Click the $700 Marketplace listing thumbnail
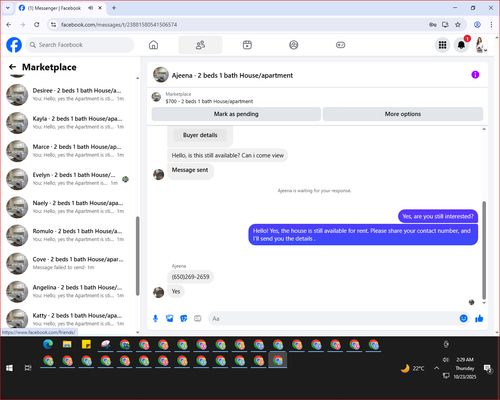Screen dimensions: 500x400 point(156,97)
